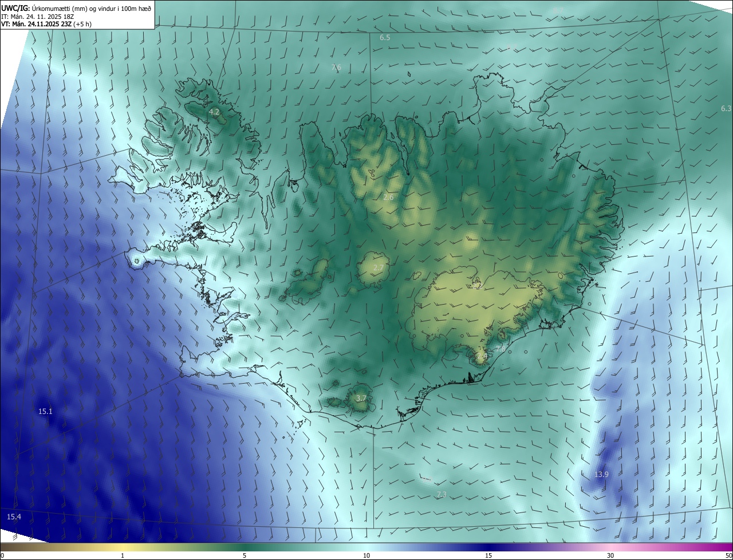Click the 2.4 value on the southeast glacier tongue

482,357
